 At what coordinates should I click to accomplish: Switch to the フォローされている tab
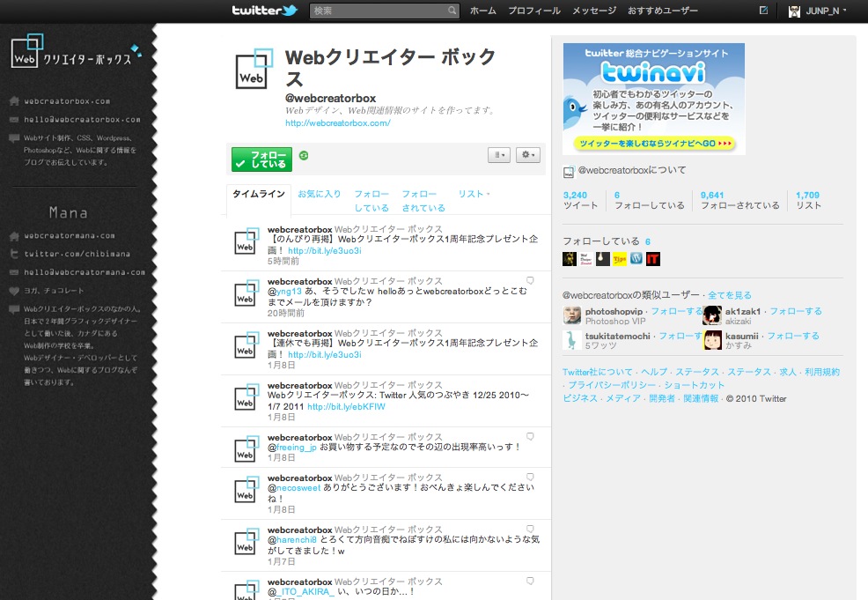[423, 201]
